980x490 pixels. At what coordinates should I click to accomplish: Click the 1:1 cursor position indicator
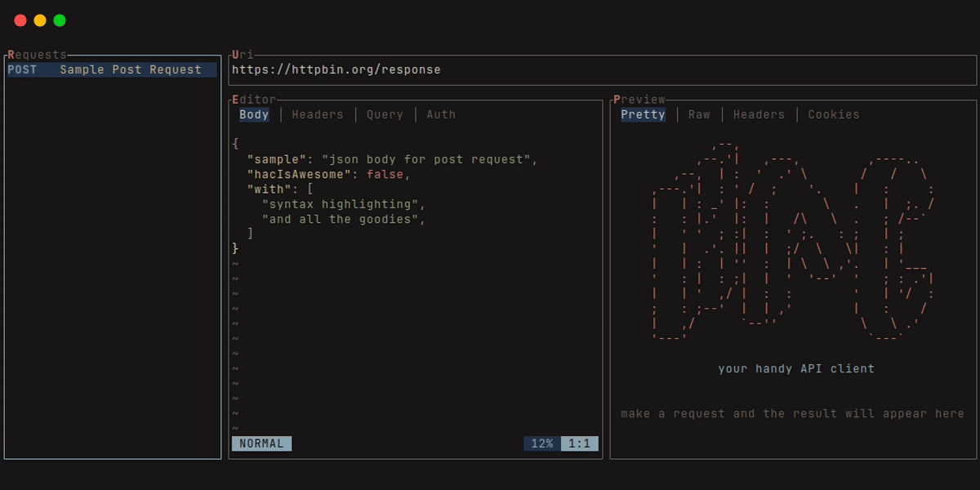580,443
